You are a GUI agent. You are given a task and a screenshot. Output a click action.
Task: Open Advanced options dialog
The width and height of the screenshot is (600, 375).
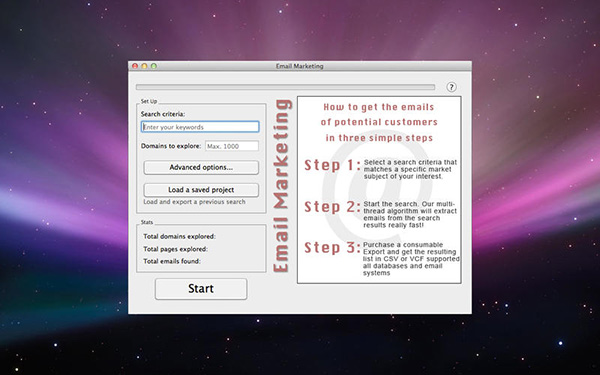[201, 168]
